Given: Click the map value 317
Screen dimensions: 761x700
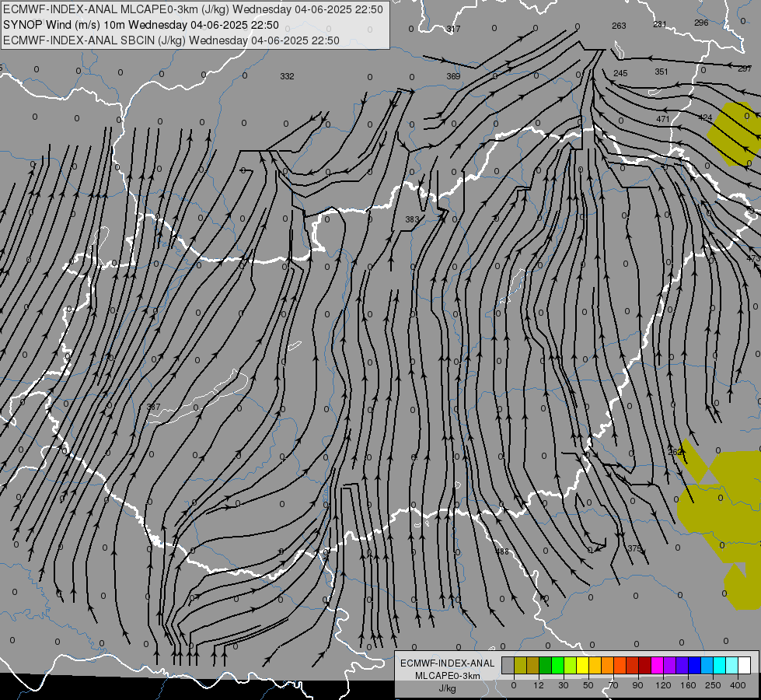Looking at the screenshot, I should tap(453, 29).
